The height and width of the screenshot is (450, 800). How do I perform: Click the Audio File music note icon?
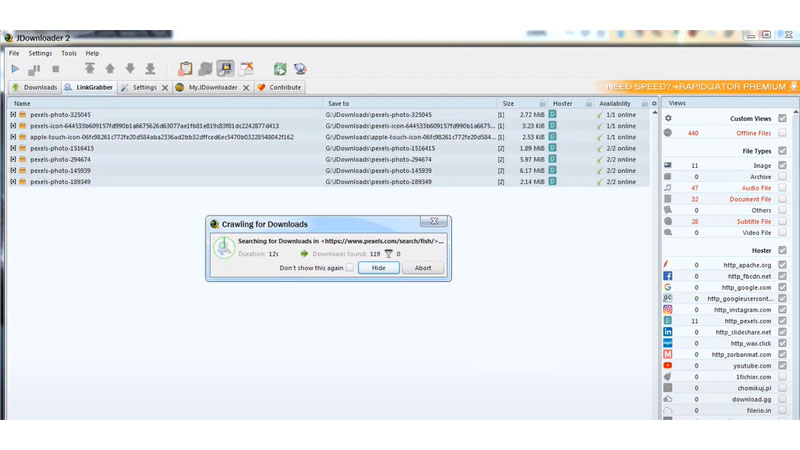click(x=667, y=188)
